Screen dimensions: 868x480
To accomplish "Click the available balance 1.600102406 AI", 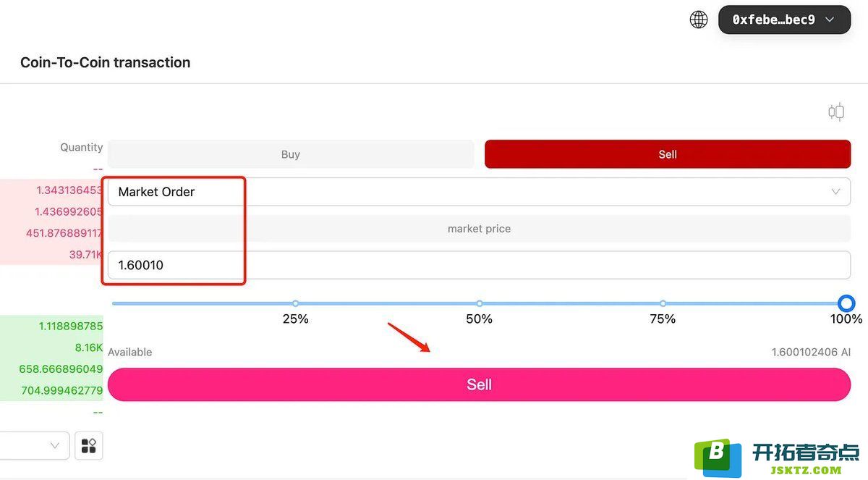I will [811, 353].
